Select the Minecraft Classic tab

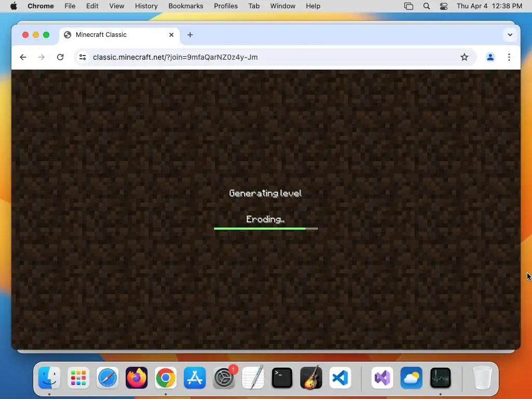(x=119, y=35)
